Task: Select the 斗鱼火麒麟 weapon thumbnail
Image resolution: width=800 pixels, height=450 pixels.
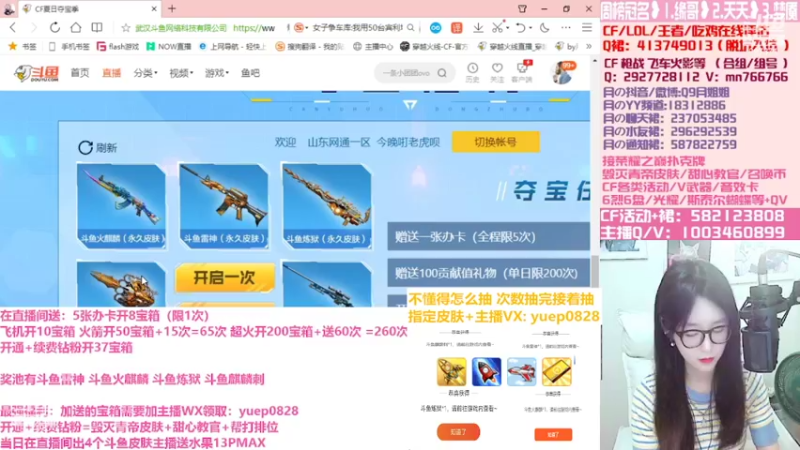Action: tap(121, 206)
